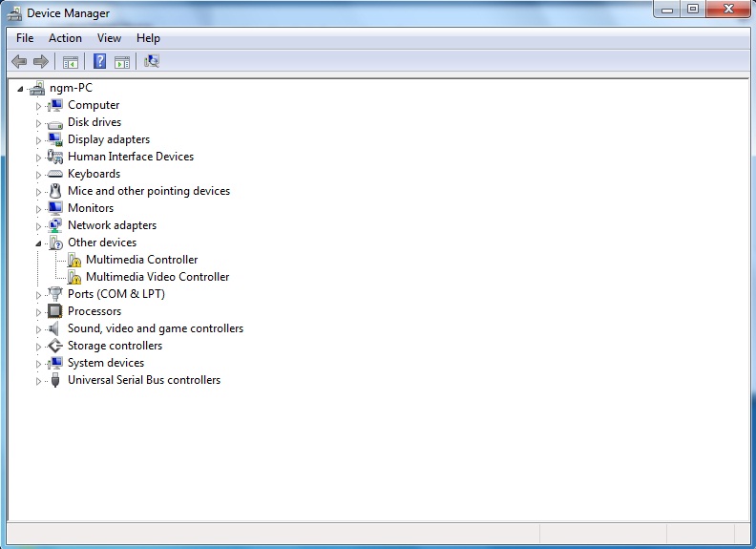756x549 pixels.
Task: Click the Computer category icon
Action: [x=55, y=105]
